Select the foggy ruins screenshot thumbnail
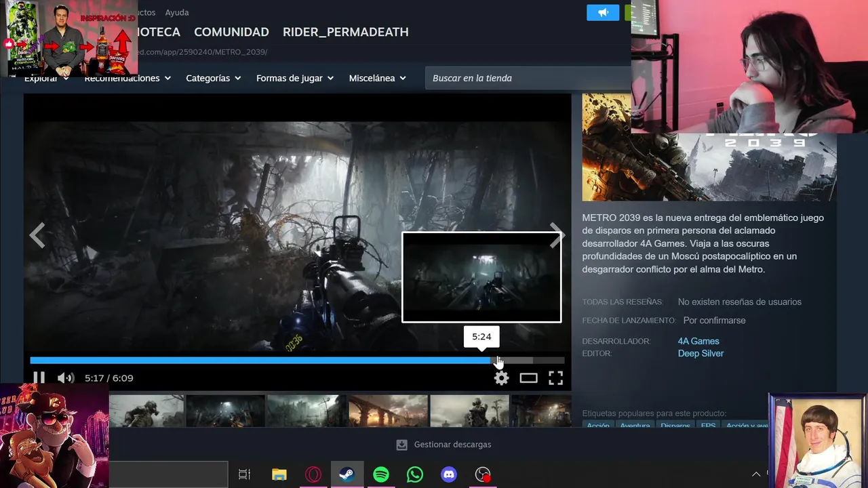The image size is (868, 488). [307, 411]
